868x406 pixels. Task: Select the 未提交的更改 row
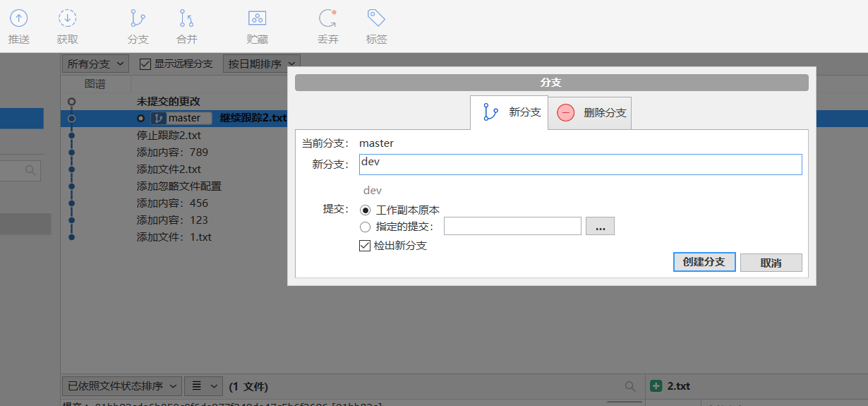coord(169,102)
